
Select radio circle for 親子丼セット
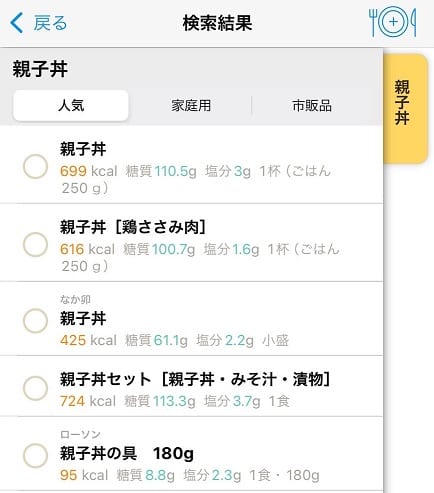point(35,388)
